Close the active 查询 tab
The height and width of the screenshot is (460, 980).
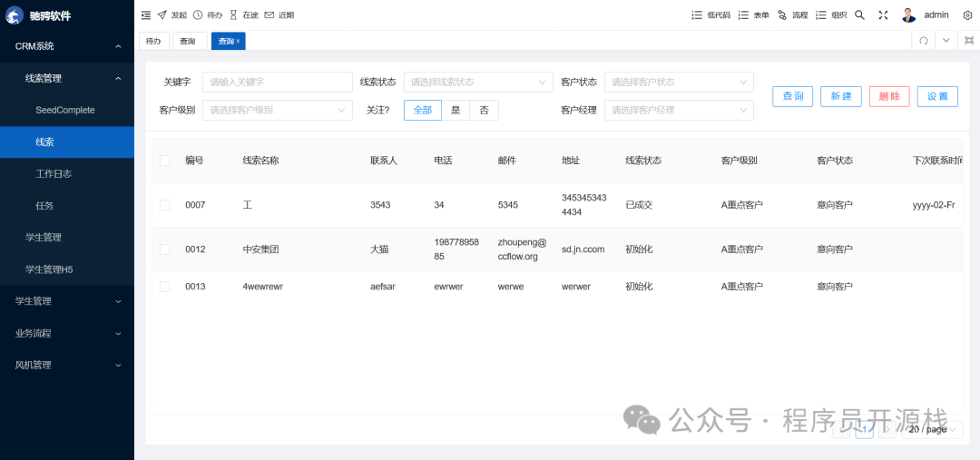(238, 41)
